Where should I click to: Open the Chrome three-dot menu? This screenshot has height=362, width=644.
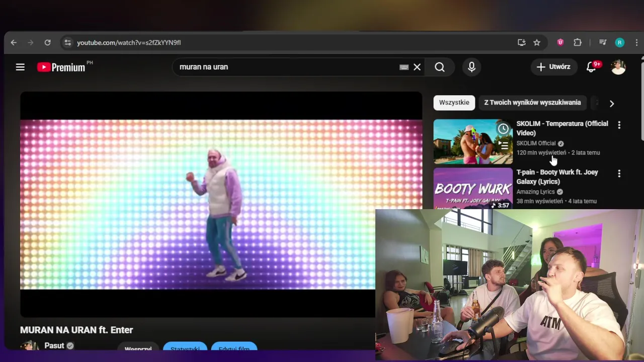pos(637,43)
